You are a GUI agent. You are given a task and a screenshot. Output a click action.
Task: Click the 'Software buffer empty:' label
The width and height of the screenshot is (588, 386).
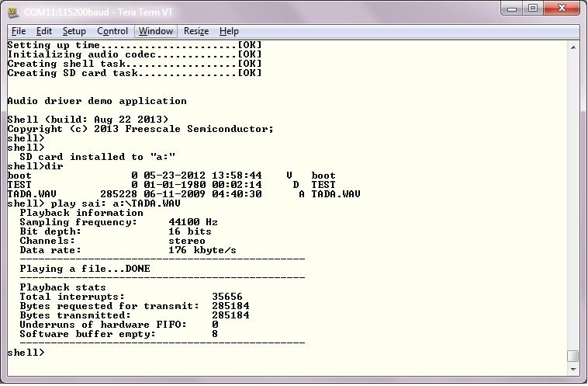click(x=88, y=334)
